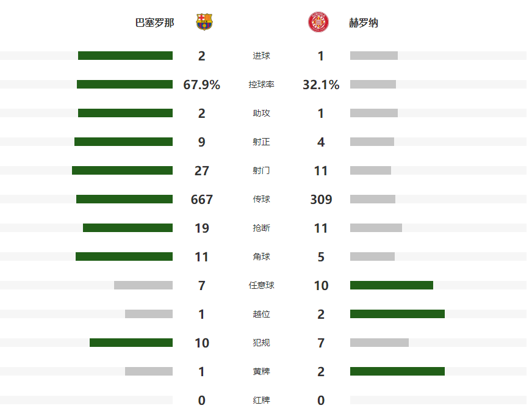The width and height of the screenshot is (532, 411).
Task: Click Girona's 32.1% possession value
Action: 321,85
